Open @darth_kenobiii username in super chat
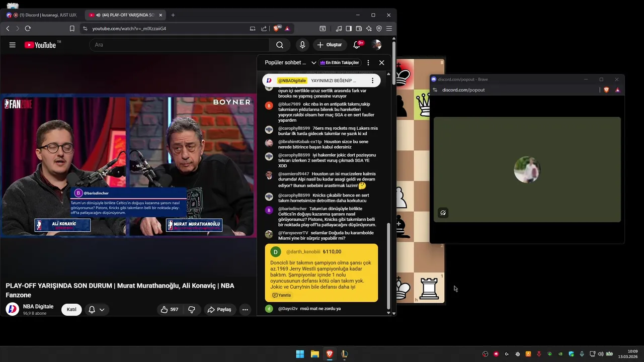Image resolution: width=644 pixels, height=362 pixels. pos(303,252)
